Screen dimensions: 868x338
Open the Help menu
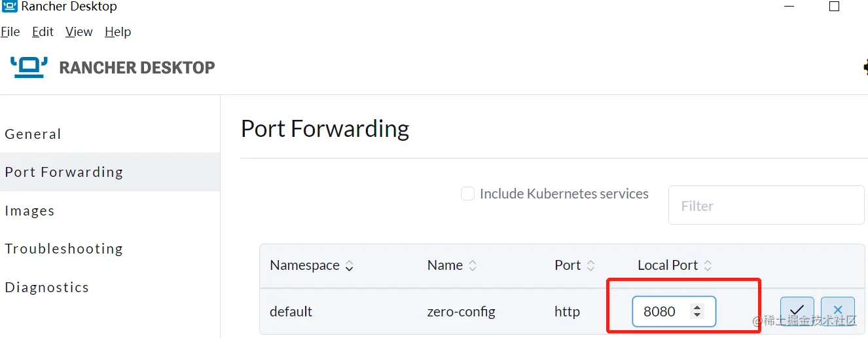pos(118,31)
